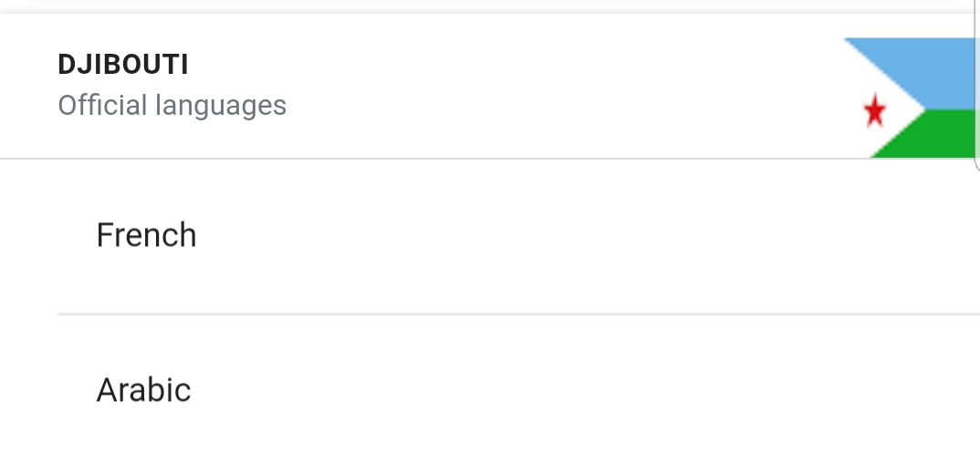
Task: Click the red star on Djibouti flag
Action: tap(874, 110)
